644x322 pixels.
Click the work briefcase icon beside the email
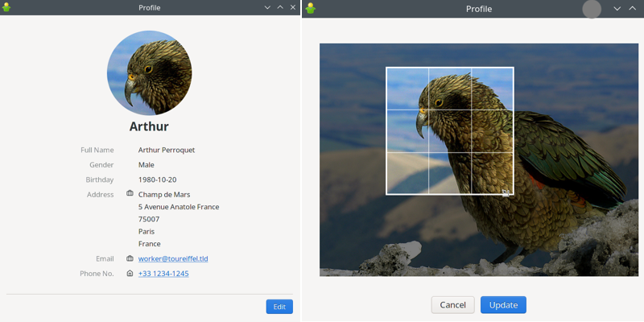130,258
